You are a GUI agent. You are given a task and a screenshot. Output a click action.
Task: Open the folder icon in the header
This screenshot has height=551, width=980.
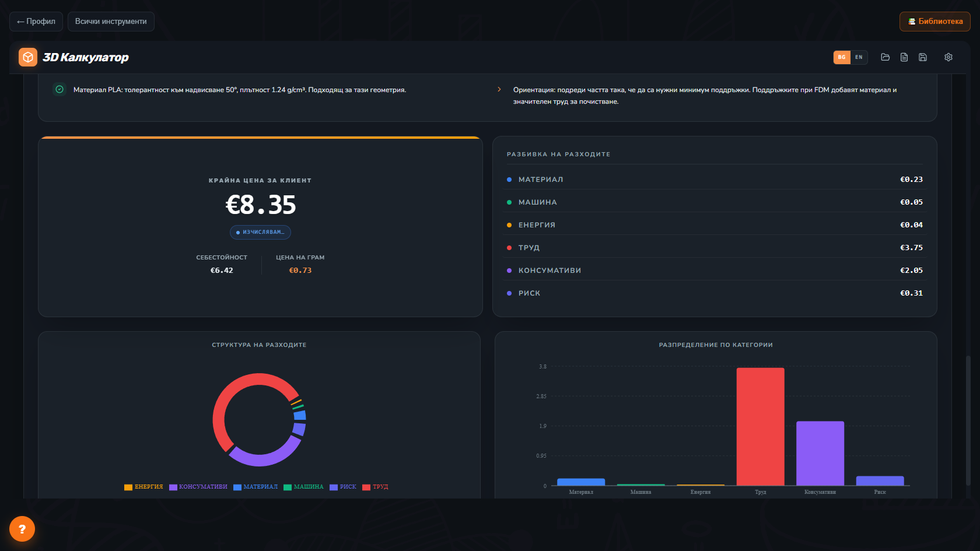tap(885, 57)
